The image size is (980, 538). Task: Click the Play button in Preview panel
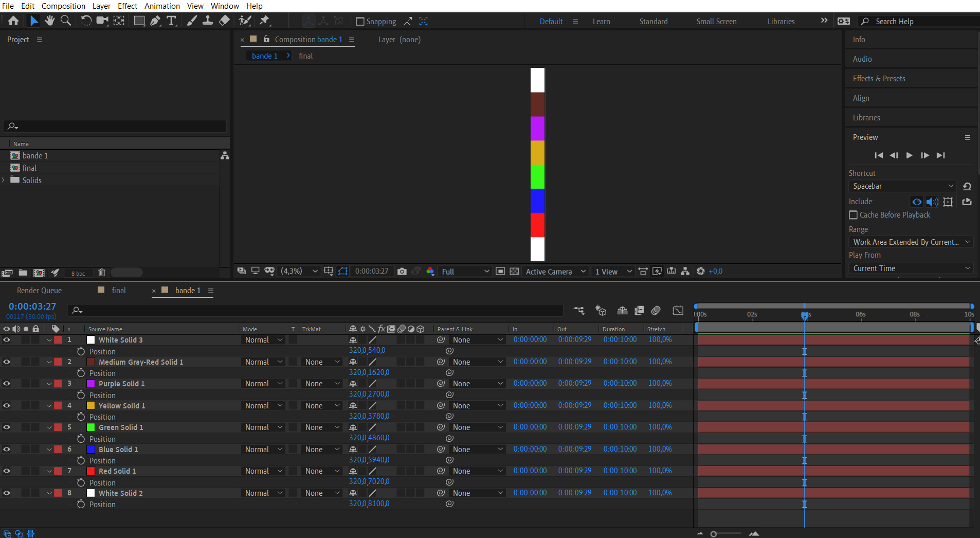[x=910, y=155]
